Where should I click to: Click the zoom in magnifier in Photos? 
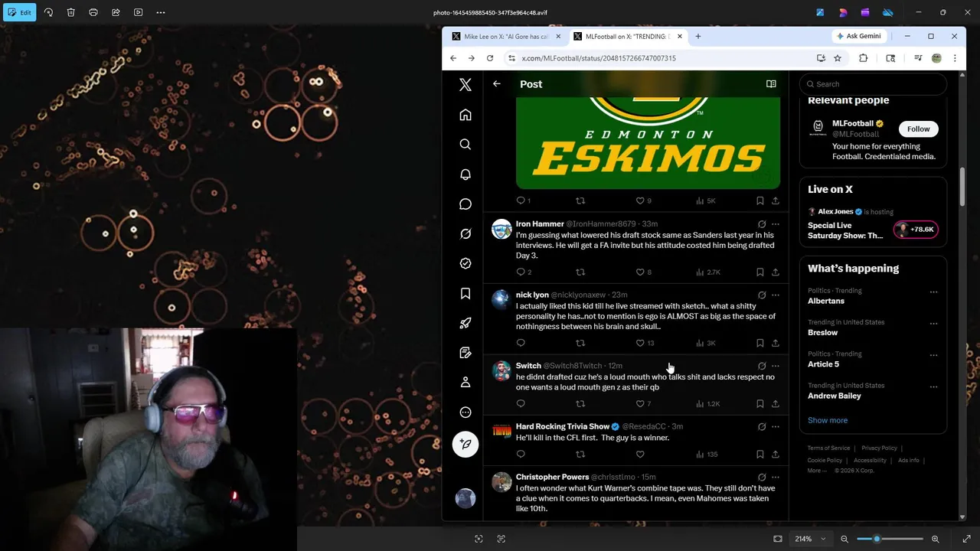point(935,539)
